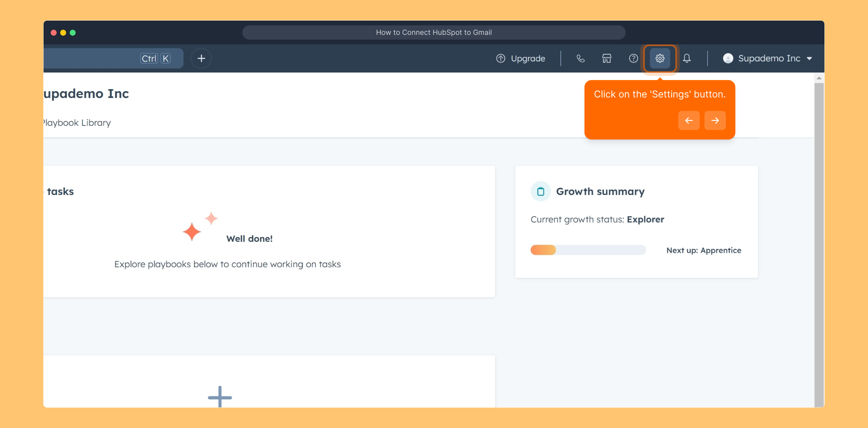Click the Settings gear icon
The height and width of the screenshot is (428, 868).
click(660, 59)
